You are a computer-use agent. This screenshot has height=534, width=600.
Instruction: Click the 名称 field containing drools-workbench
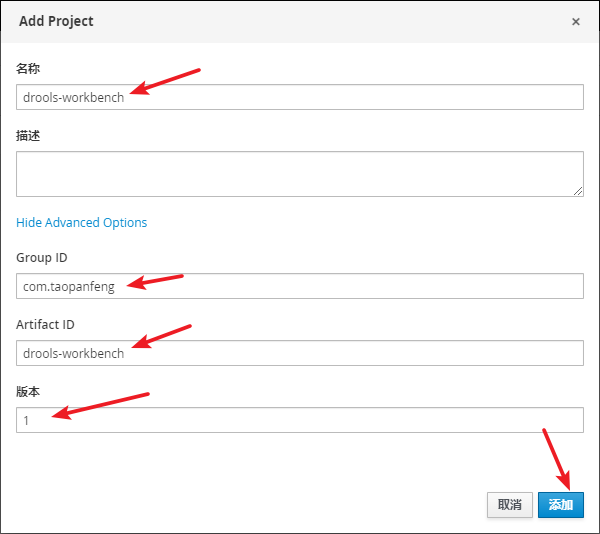coord(300,97)
